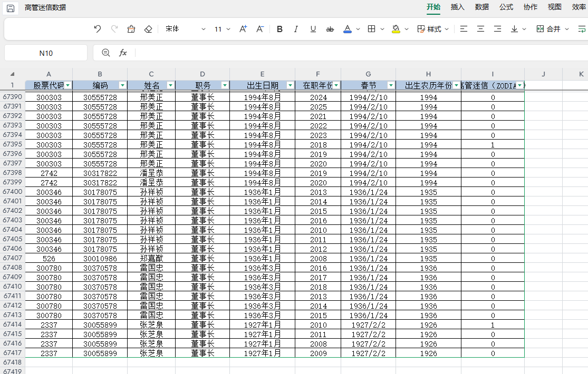Click the zoom magnifier icon near formula bar
This screenshot has height=374, width=588.
coord(106,53)
